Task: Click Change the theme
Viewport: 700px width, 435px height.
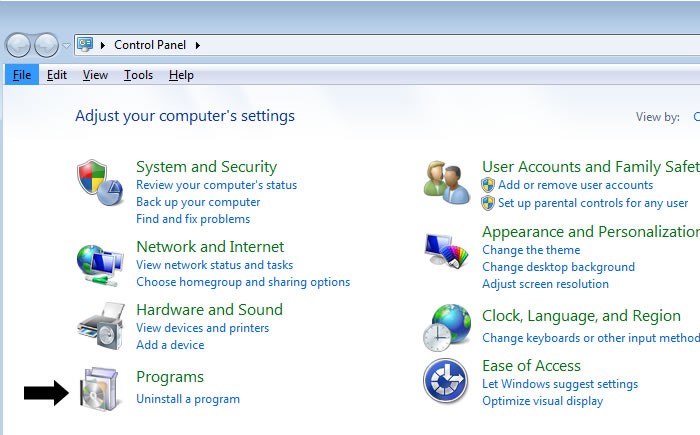Action: [x=531, y=250]
